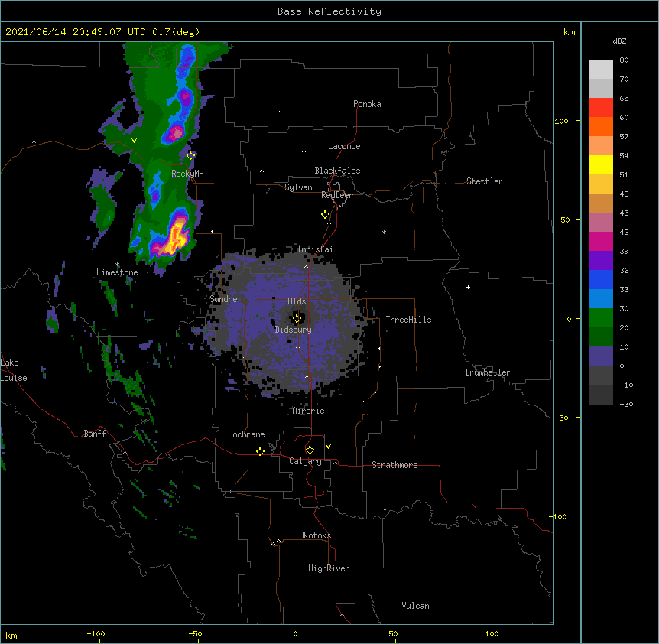
Task: Click the Okotoks town label
Action: [x=315, y=535]
